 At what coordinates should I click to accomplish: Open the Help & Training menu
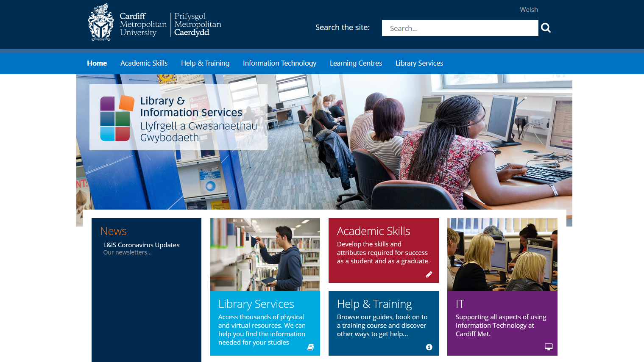(205, 63)
